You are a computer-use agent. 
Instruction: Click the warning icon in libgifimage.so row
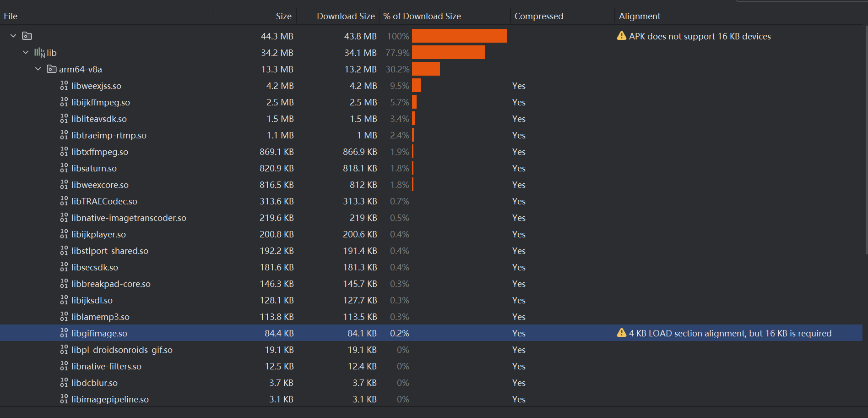(x=621, y=333)
